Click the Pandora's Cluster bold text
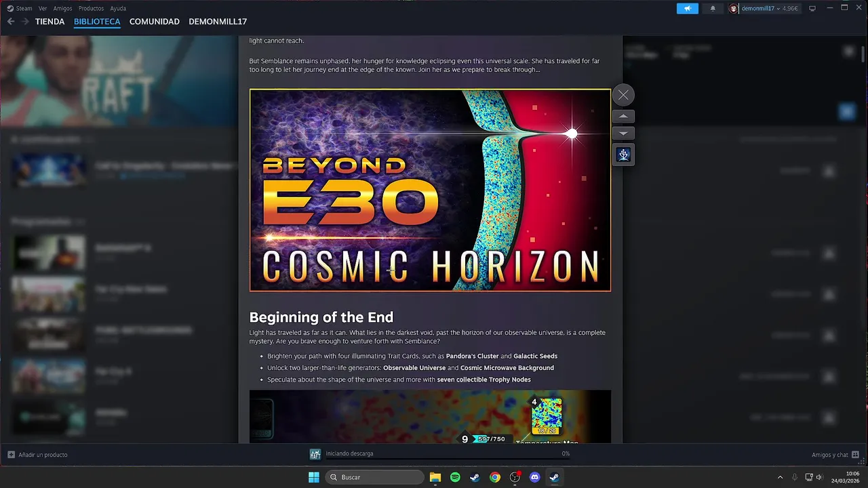This screenshot has height=488, width=868. 473,356
